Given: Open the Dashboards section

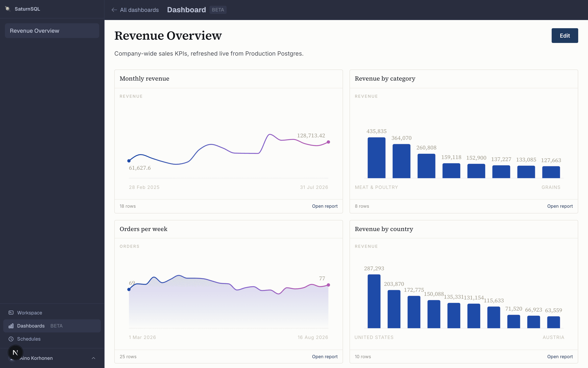Looking at the screenshot, I should pos(52,326).
